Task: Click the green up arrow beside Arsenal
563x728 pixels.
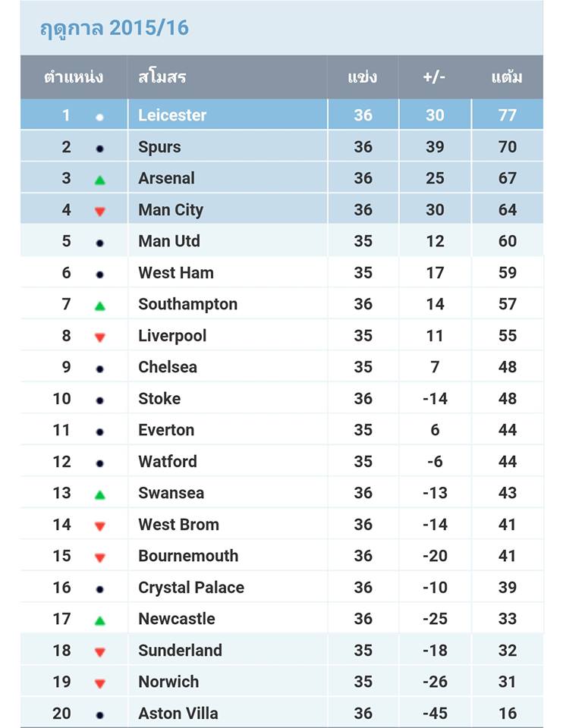Action: [x=100, y=180]
